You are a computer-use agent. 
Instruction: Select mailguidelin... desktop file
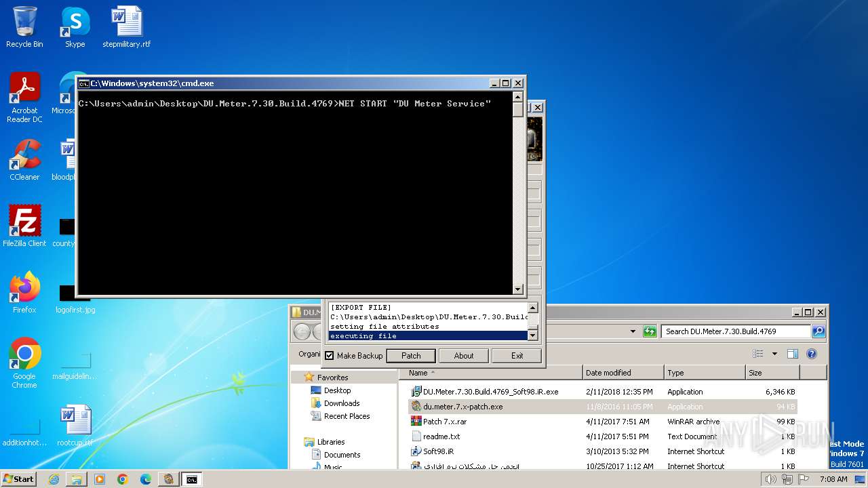pyautogui.click(x=75, y=366)
